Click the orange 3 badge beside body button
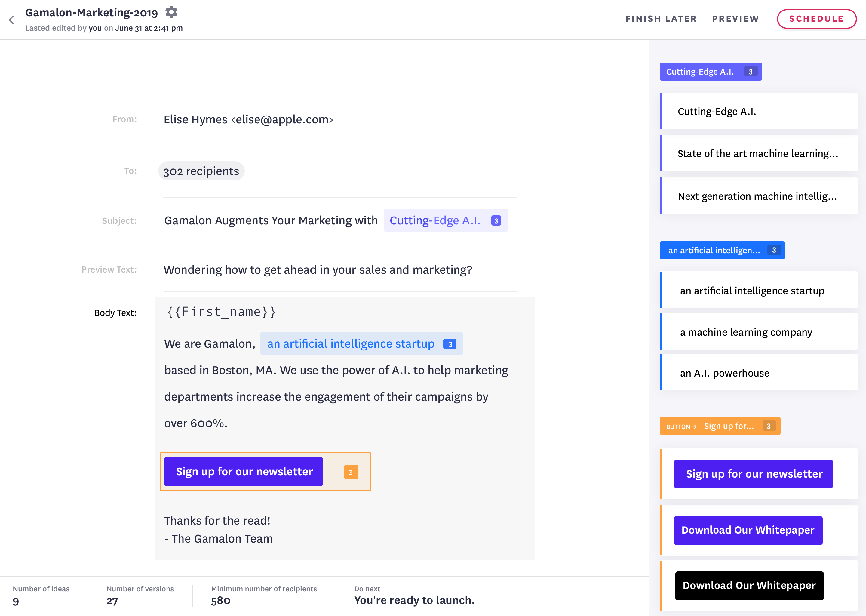 [351, 472]
